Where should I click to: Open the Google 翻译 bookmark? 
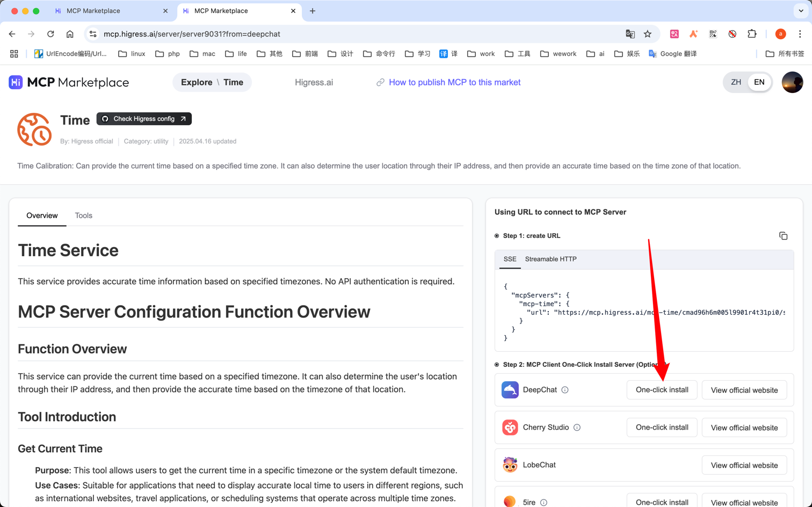pyautogui.click(x=672, y=54)
